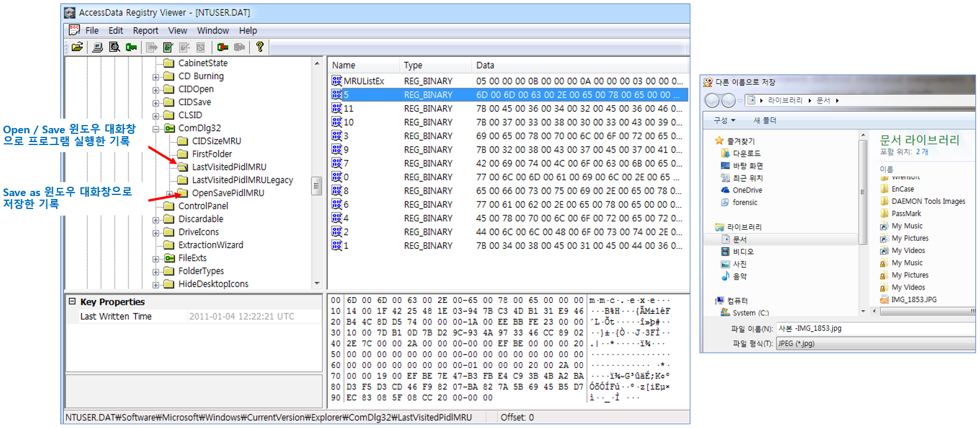This screenshot has width=980, height=428.
Task: Open the Report menu
Action: coord(145,31)
